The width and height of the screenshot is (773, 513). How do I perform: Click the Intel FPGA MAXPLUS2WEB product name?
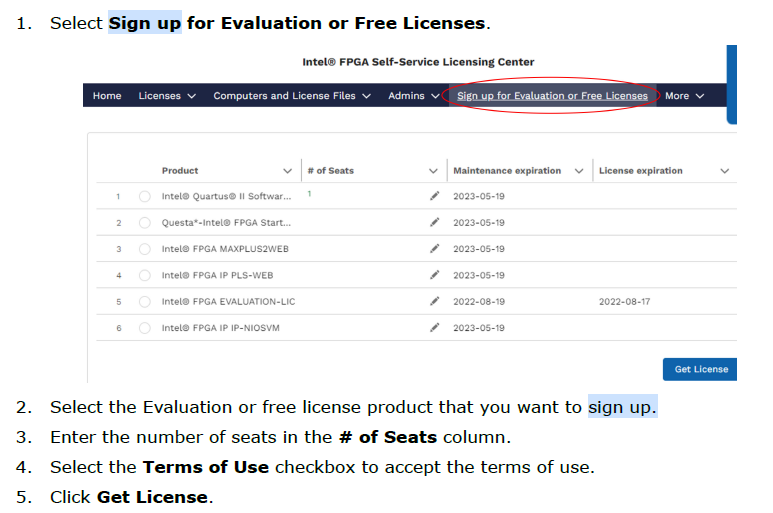pos(225,249)
